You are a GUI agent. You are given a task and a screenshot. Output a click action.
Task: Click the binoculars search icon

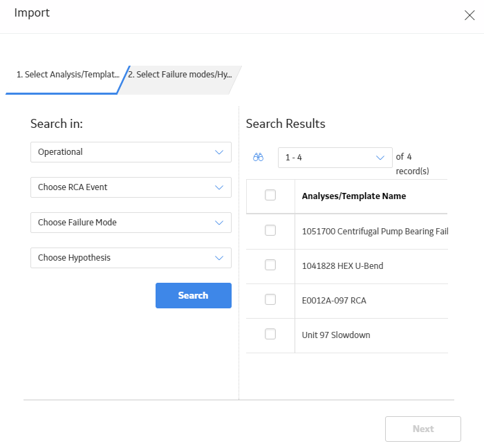[258, 158]
